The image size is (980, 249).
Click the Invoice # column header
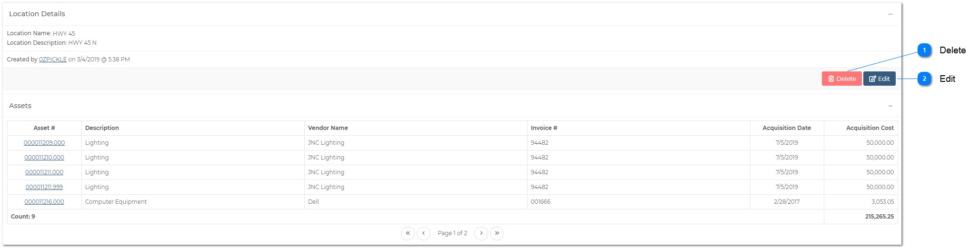coord(639,128)
